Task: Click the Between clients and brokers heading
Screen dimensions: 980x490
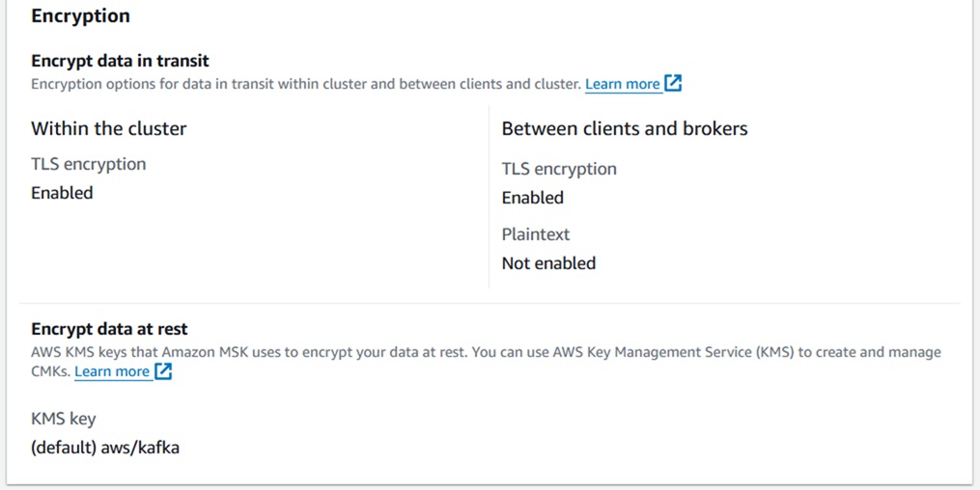Action: pos(624,128)
